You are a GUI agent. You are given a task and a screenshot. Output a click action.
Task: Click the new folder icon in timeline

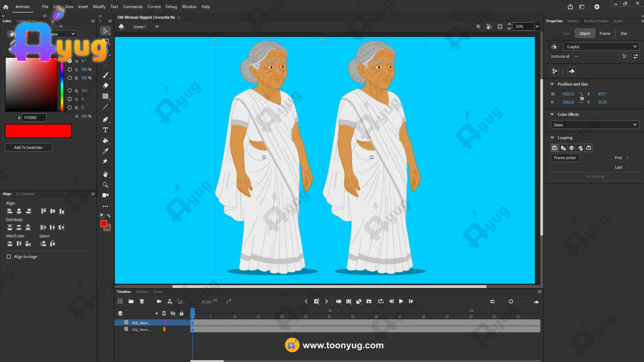pos(131,301)
